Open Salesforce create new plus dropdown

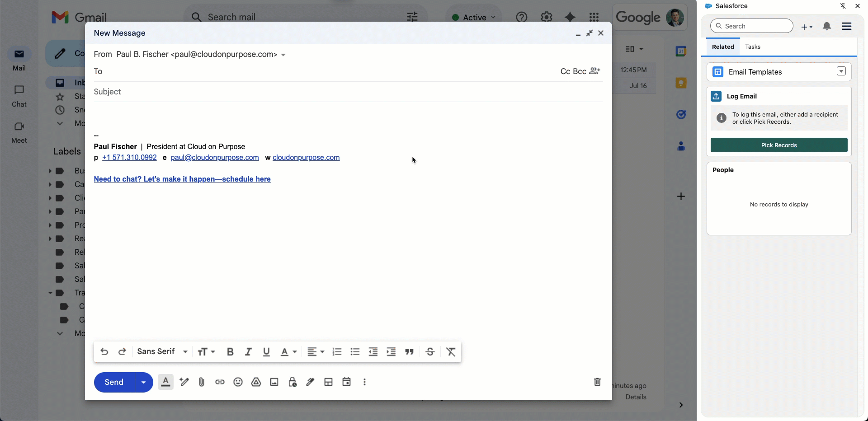click(807, 27)
